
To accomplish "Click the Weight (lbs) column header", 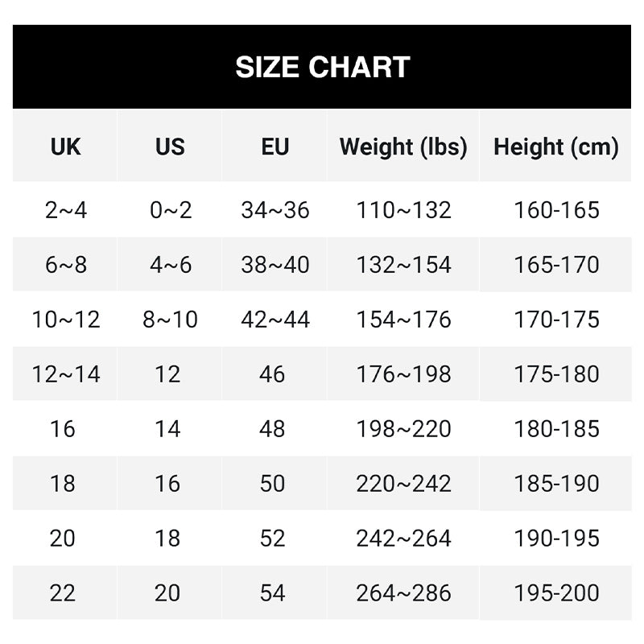I will [403, 147].
